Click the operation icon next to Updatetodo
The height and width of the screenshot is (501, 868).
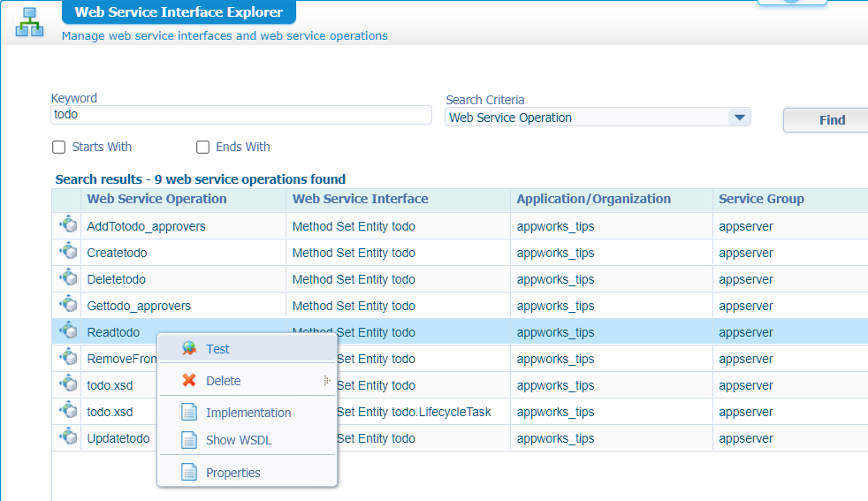point(68,437)
